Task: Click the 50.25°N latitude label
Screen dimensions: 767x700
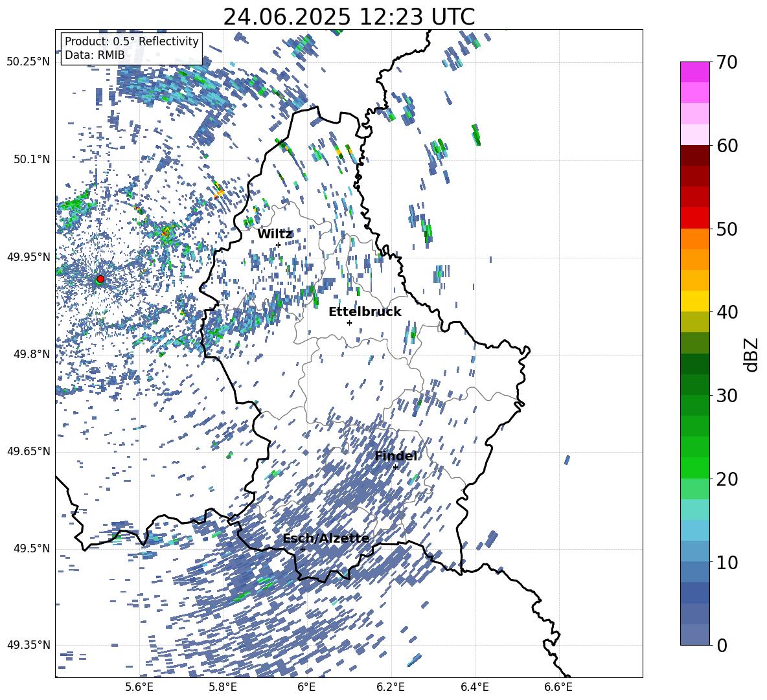Action: pyautogui.click(x=29, y=62)
